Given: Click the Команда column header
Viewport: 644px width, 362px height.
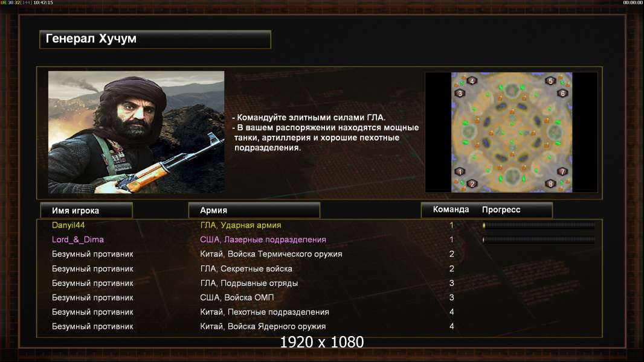Looking at the screenshot, I should [451, 209].
